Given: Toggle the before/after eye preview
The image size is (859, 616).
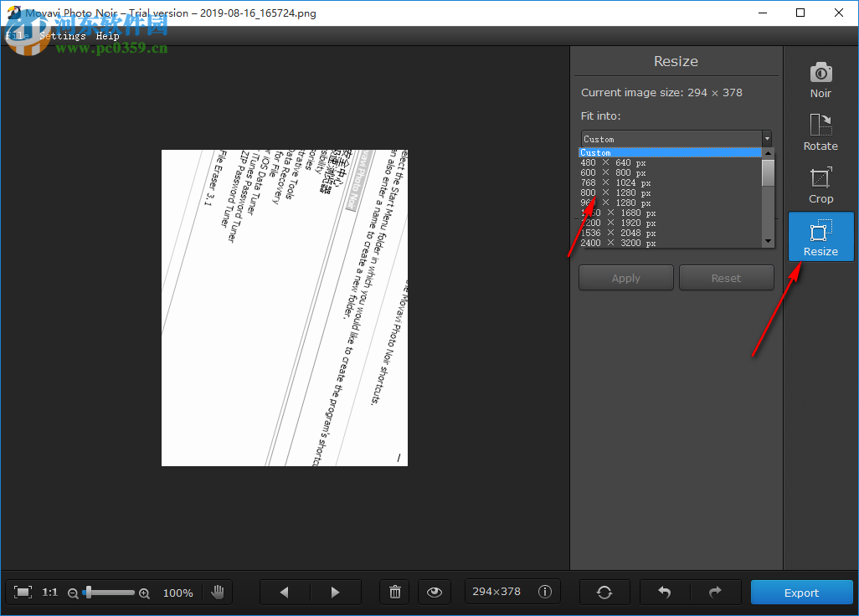Looking at the screenshot, I should 434,592.
